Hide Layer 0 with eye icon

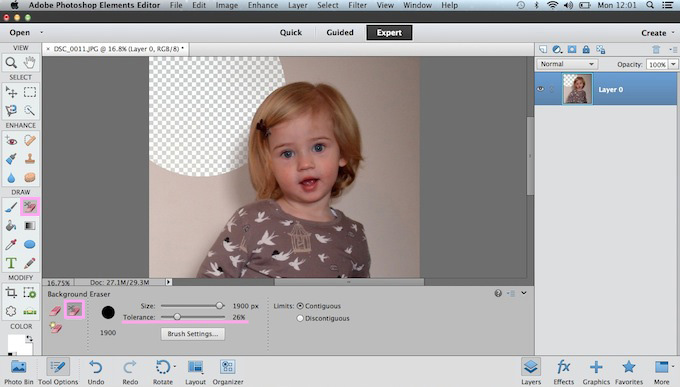[x=540, y=89]
